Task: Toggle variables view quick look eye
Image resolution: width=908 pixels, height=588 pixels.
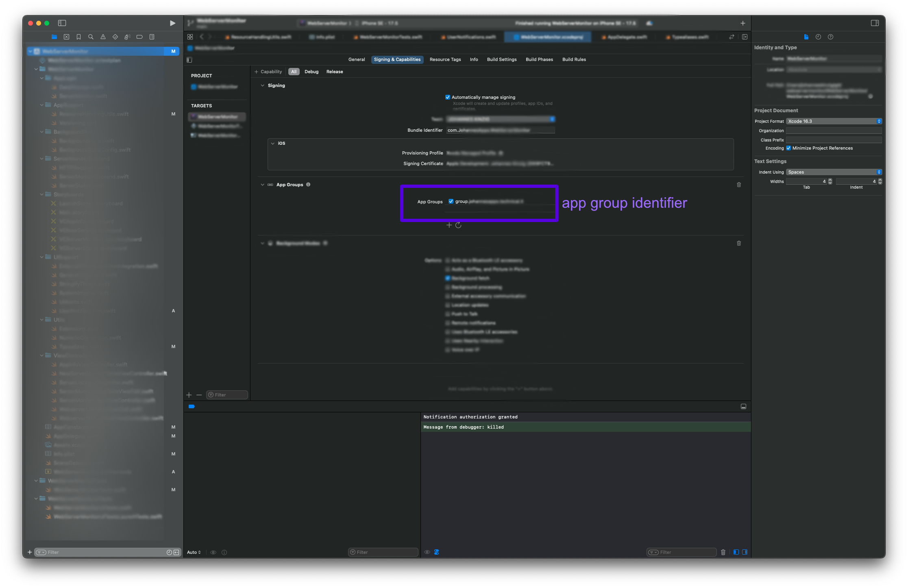Action: coord(213,552)
